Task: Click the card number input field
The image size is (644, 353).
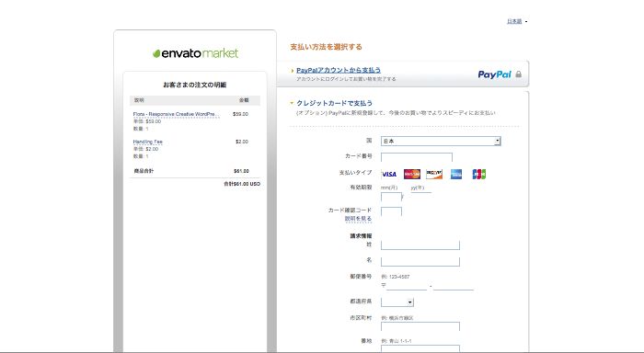Action: coord(417,157)
